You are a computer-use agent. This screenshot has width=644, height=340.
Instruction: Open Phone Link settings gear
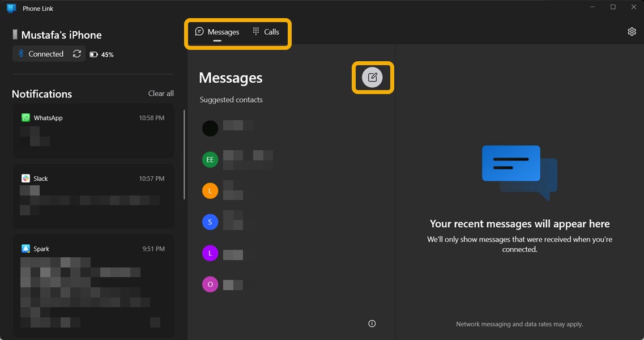pyautogui.click(x=632, y=32)
